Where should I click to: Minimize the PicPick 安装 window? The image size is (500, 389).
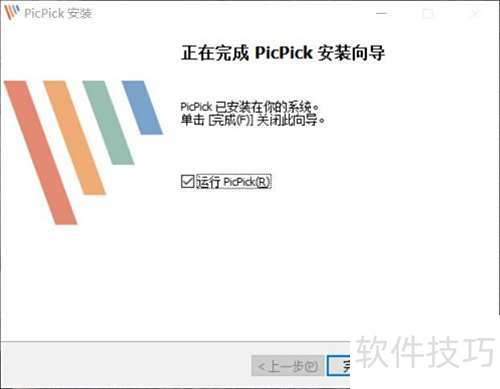(x=382, y=13)
